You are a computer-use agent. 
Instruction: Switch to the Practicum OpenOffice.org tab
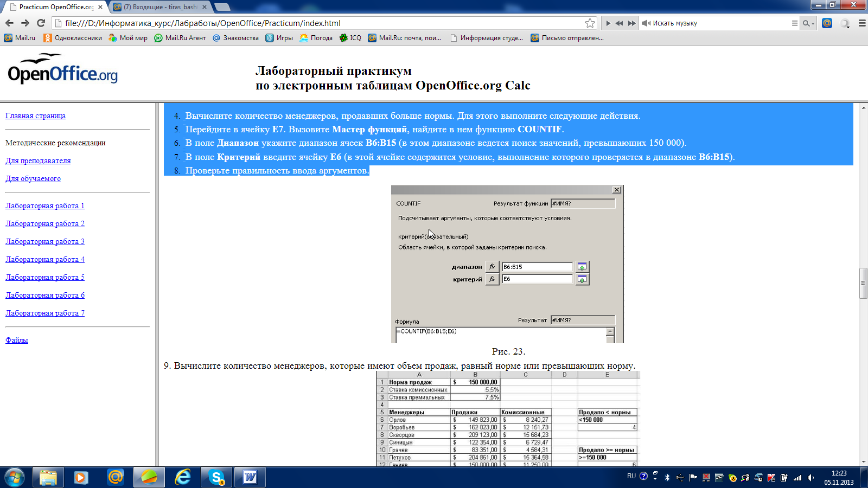(56, 7)
